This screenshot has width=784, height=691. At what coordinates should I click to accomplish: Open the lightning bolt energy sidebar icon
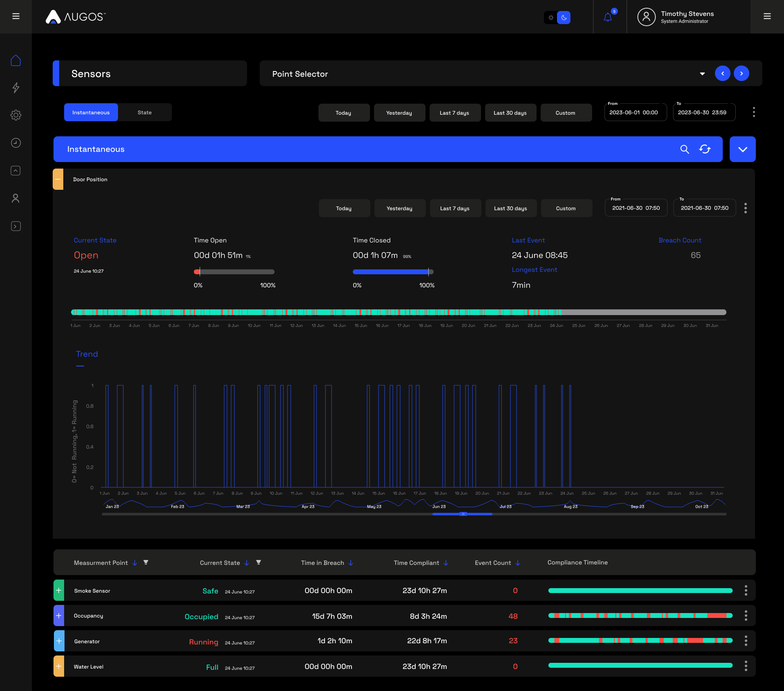coord(16,88)
